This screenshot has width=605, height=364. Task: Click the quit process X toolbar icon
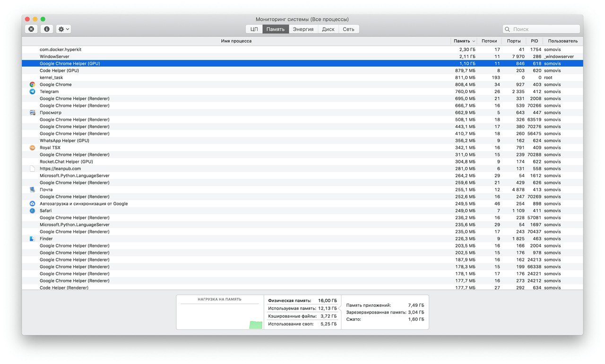pos(31,29)
